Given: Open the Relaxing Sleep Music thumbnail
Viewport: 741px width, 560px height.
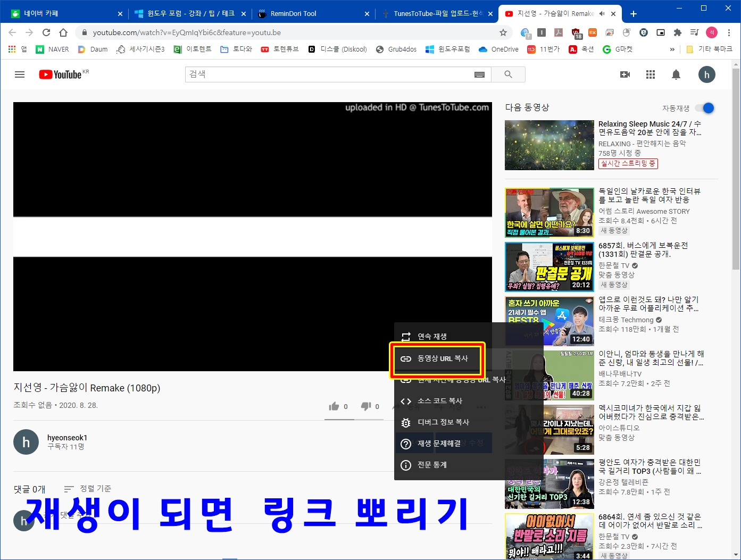Looking at the screenshot, I should [x=549, y=145].
